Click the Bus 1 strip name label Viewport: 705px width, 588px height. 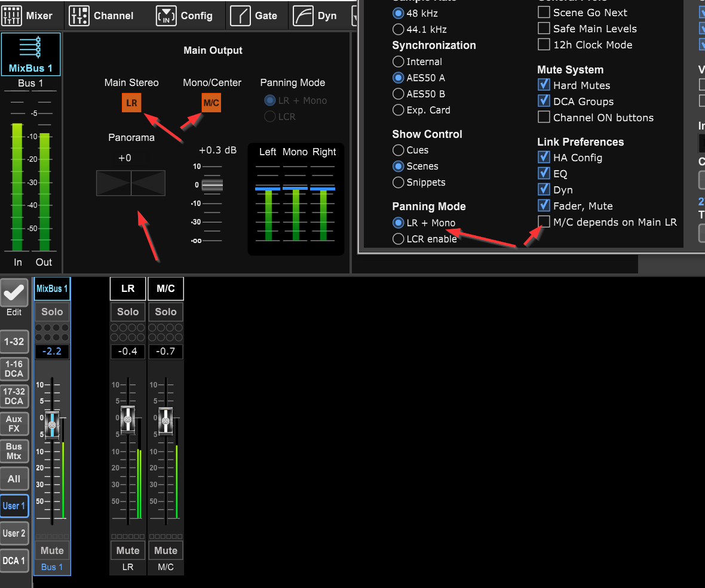52,567
